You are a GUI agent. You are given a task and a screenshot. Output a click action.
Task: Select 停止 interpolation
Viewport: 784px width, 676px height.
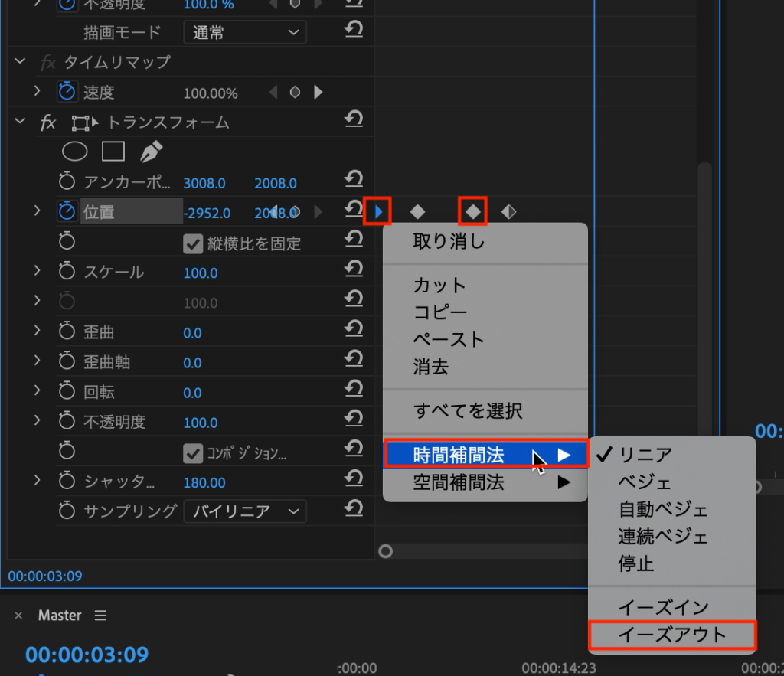coord(672,564)
